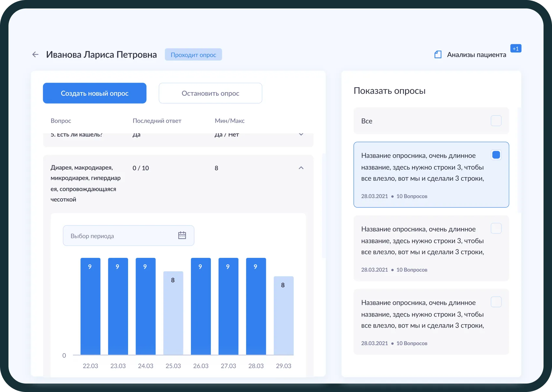The image size is (552, 392).
Task: Click the bar for 26.03
Action: click(x=201, y=306)
